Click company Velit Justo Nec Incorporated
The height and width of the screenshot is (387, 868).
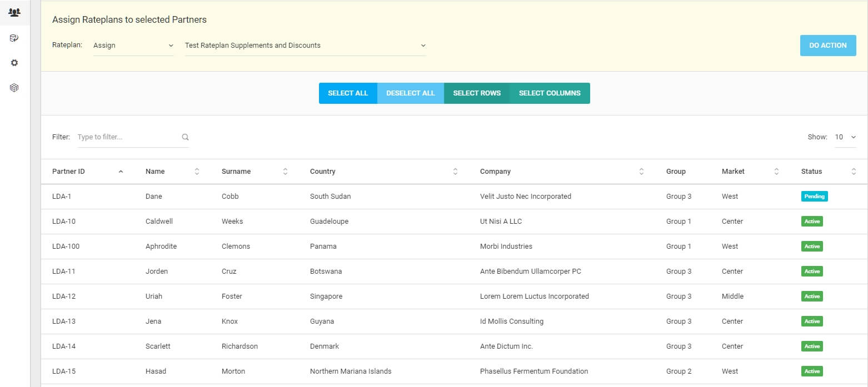click(x=526, y=197)
